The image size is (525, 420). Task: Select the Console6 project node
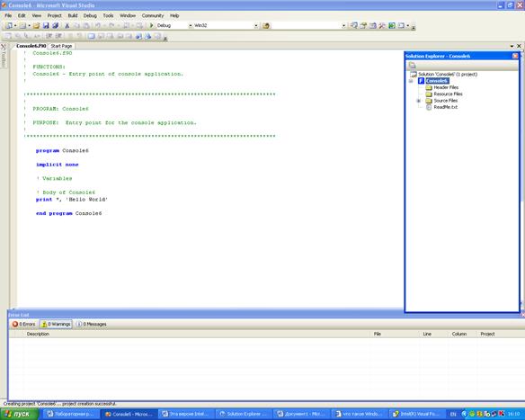pyautogui.click(x=437, y=81)
